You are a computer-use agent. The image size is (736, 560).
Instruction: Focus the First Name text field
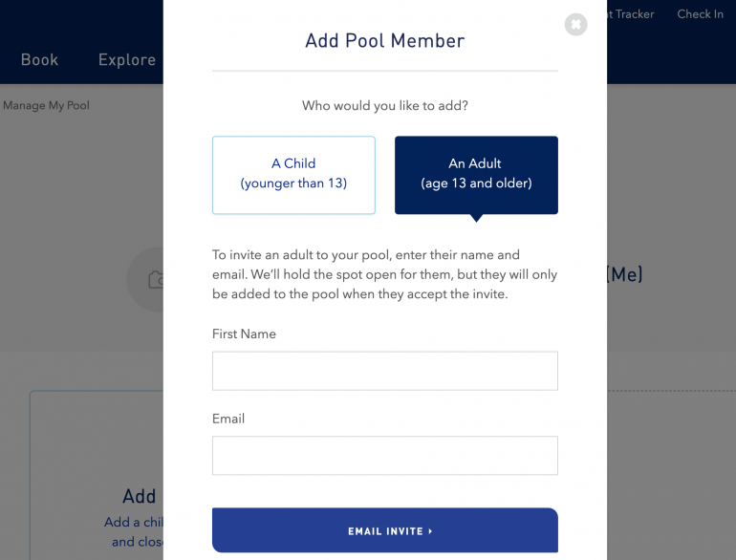tap(384, 371)
